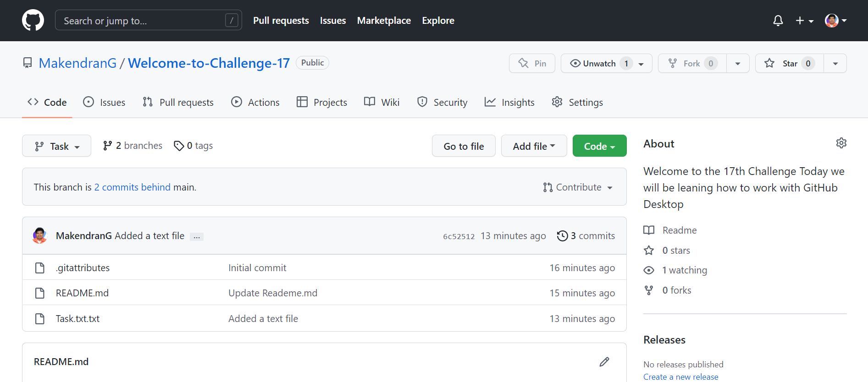Expand the Unwatch notifications dropdown arrow
868x382 pixels.
click(641, 64)
